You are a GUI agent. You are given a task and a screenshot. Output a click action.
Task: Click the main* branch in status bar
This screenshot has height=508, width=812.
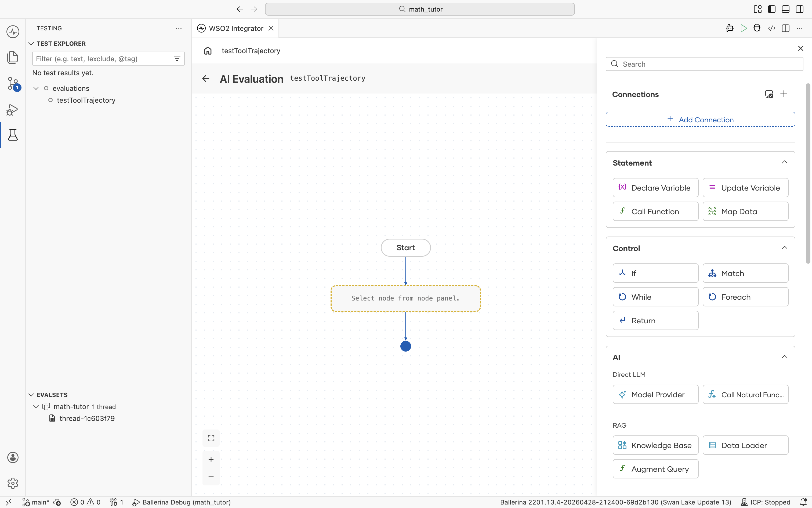click(x=35, y=502)
